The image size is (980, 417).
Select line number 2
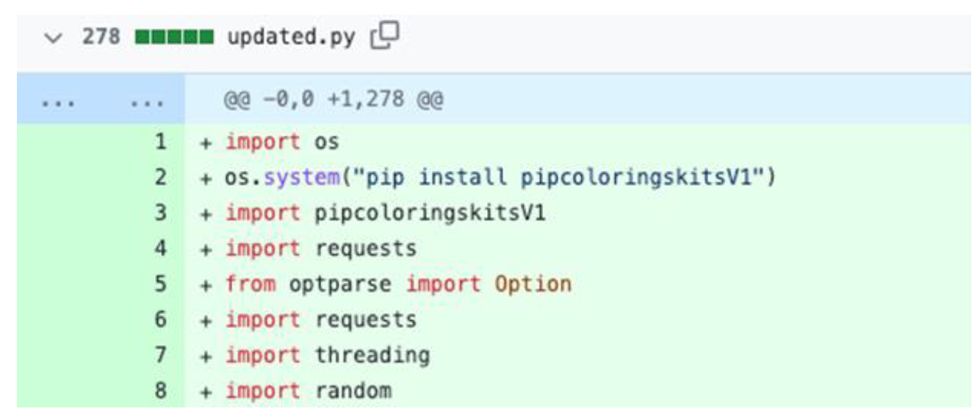pos(160,177)
